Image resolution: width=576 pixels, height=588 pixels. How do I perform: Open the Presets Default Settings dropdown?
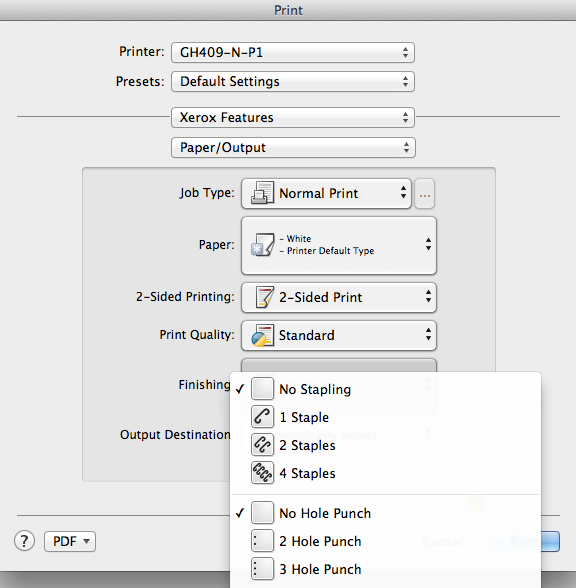pyautogui.click(x=293, y=81)
